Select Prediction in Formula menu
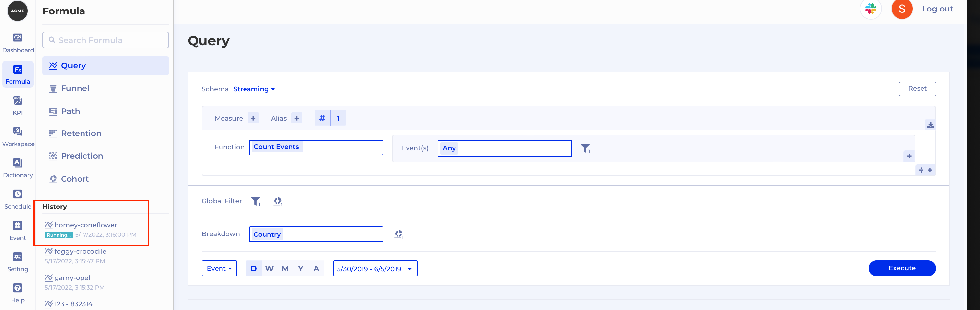Viewport: 980px width, 310px height. [105, 156]
